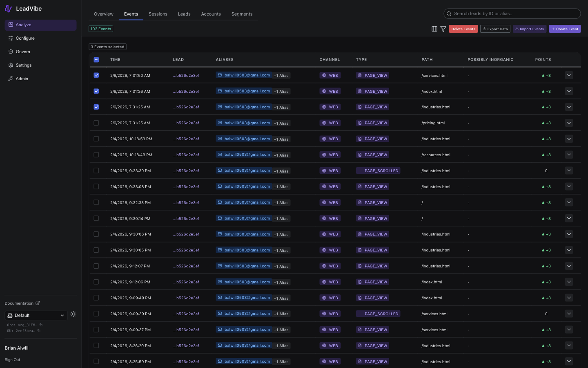Toggle the select-all checkbox in the header
The width and height of the screenshot is (588, 368).
pos(96,60)
